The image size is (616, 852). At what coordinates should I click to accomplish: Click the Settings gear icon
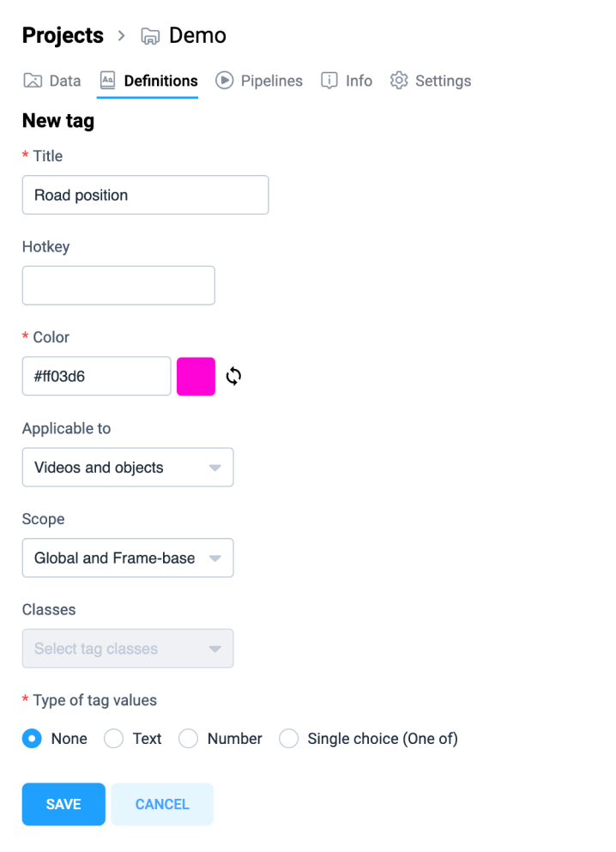(x=399, y=81)
